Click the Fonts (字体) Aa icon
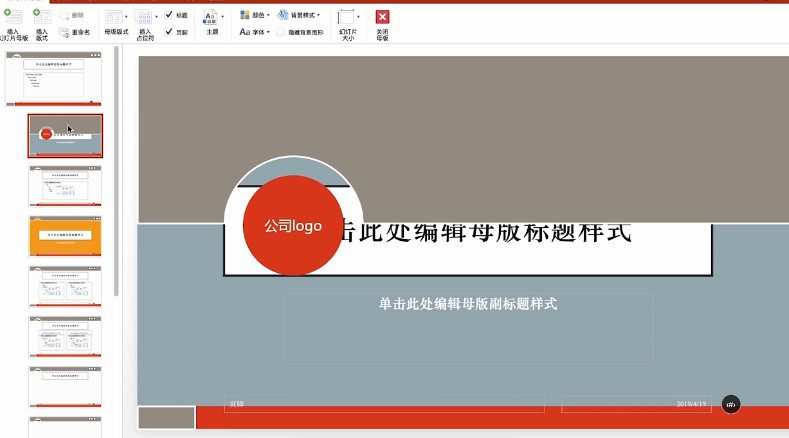 (245, 32)
